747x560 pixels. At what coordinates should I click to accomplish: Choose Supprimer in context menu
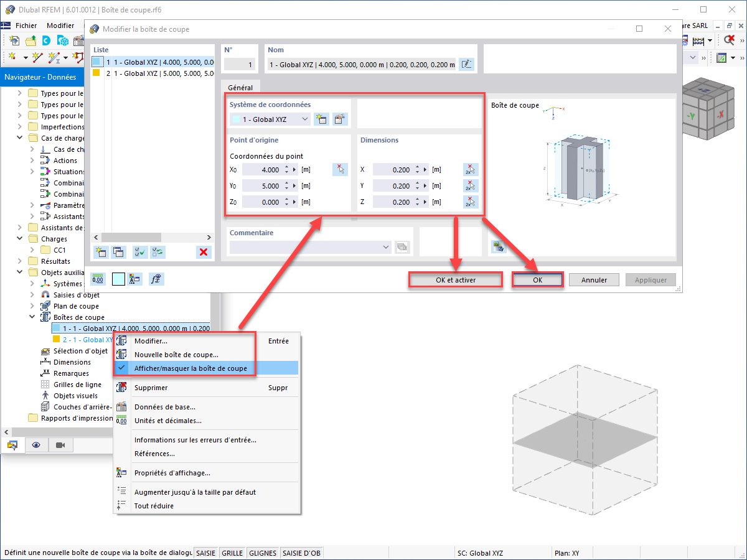tap(206, 388)
